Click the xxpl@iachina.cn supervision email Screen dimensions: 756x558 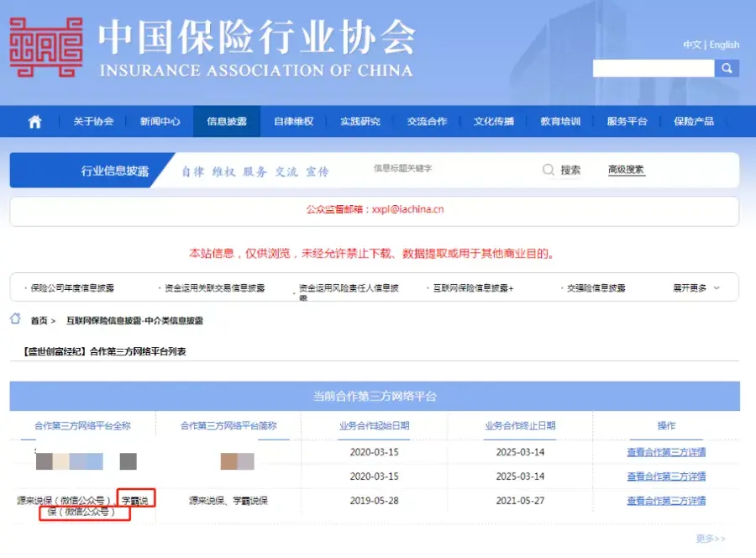point(407,209)
